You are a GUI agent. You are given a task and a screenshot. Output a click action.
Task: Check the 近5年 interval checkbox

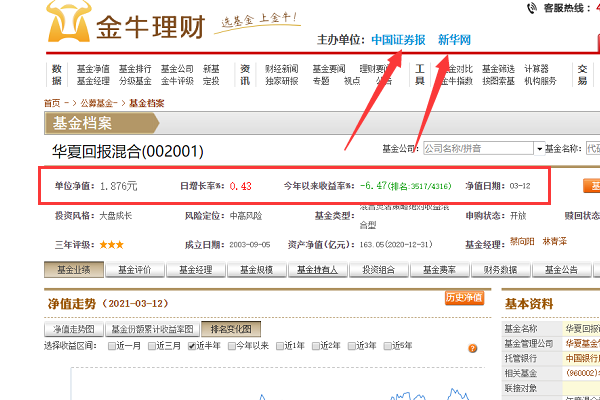387,346
